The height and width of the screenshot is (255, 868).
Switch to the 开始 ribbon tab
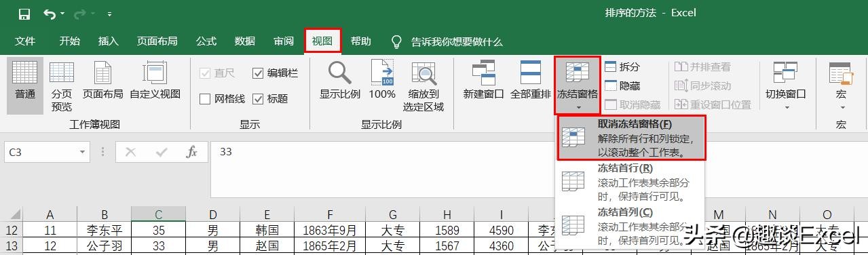[x=69, y=41]
